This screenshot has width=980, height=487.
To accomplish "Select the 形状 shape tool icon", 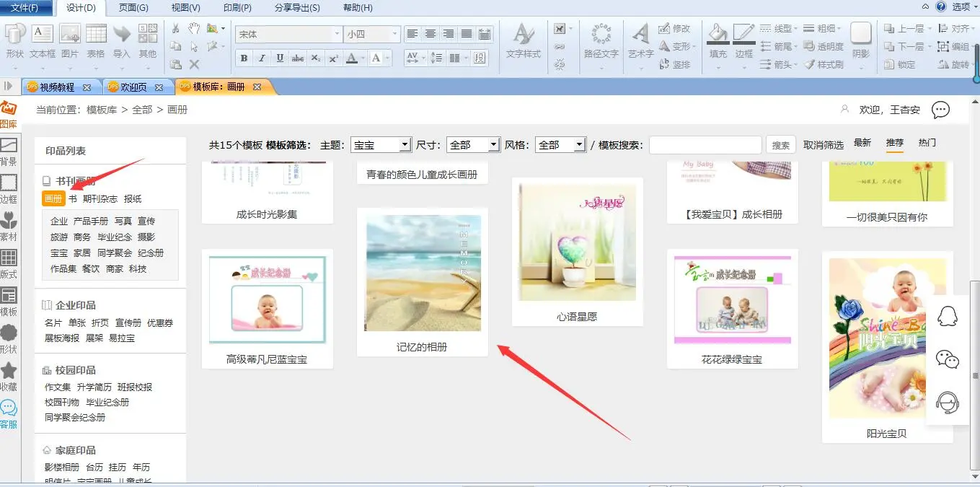I will (14, 40).
